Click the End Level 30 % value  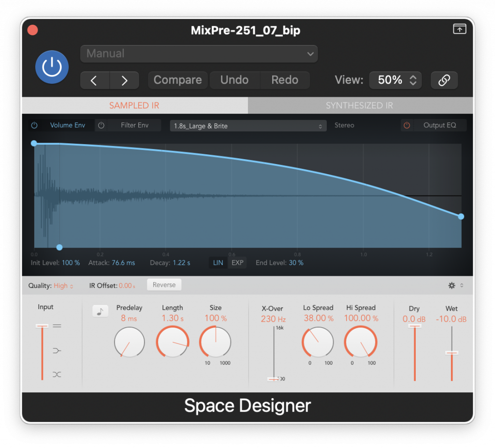[296, 263]
